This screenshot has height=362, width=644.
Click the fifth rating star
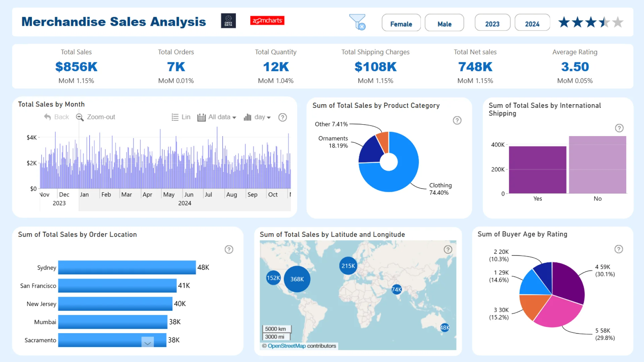coord(618,22)
